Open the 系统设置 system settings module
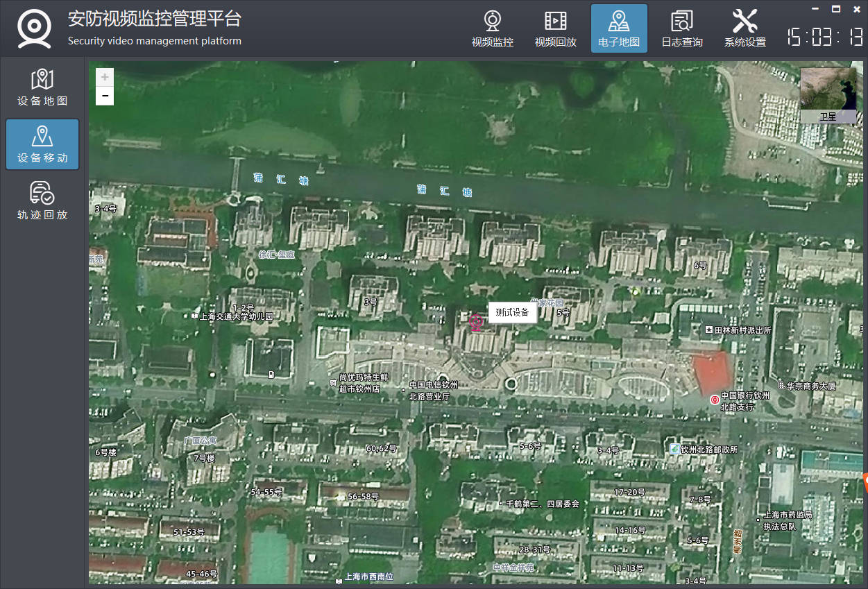The image size is (868, 589). click(744, 28)
